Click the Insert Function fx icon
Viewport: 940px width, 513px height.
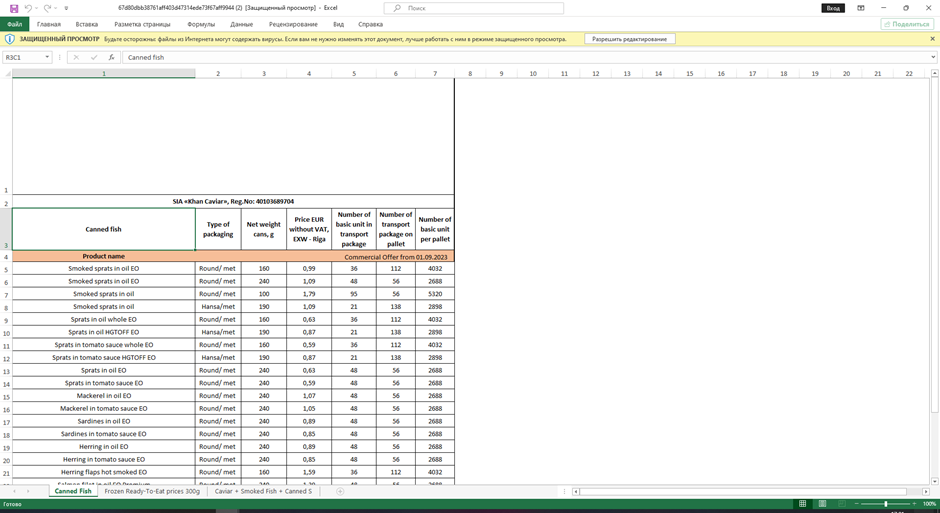[x=111, y=57]
